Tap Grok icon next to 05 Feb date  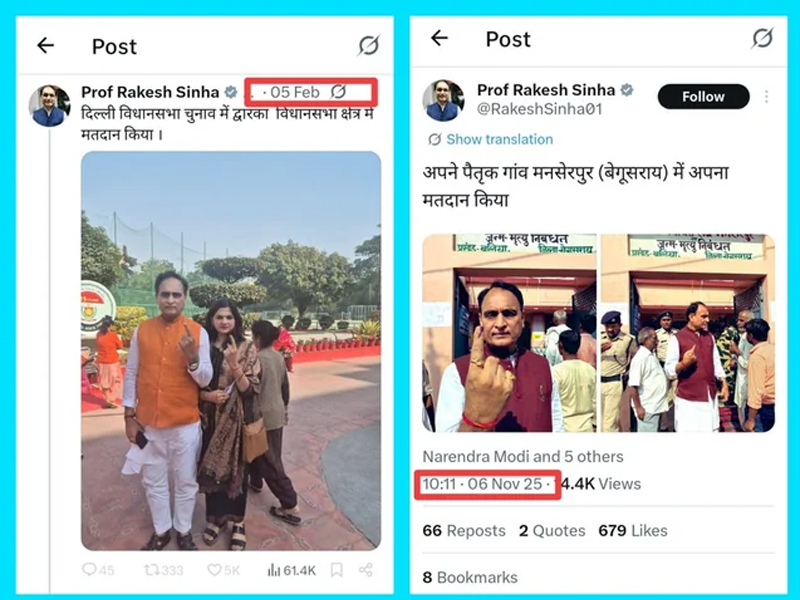point(338,92)
